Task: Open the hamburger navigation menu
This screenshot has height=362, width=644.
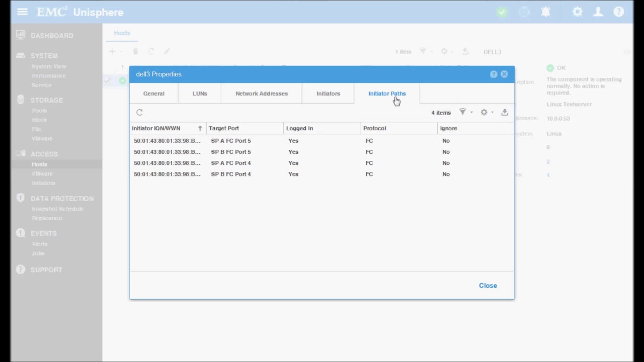Action: coord(22,12)
